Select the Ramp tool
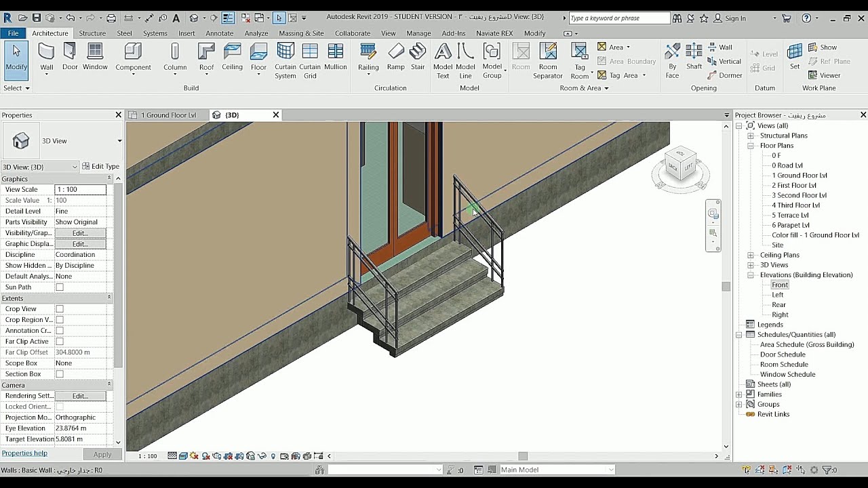 (x=396, y=57)
